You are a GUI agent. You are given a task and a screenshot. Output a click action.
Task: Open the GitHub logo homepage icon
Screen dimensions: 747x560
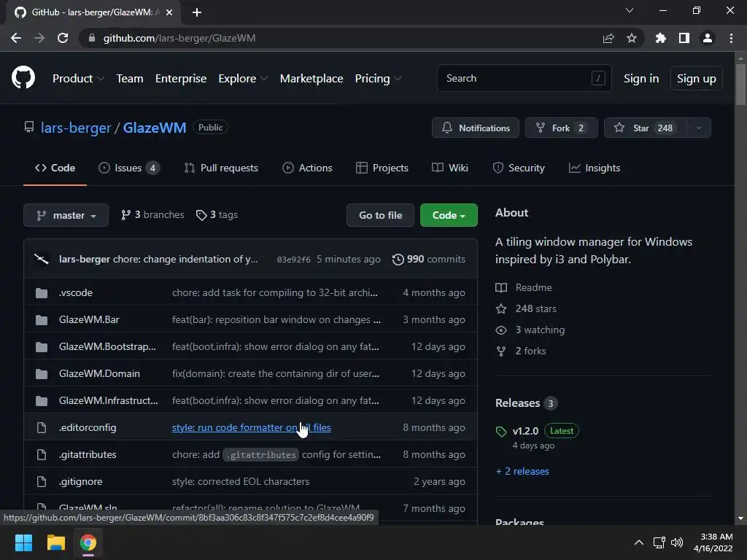tap(23, 78)
